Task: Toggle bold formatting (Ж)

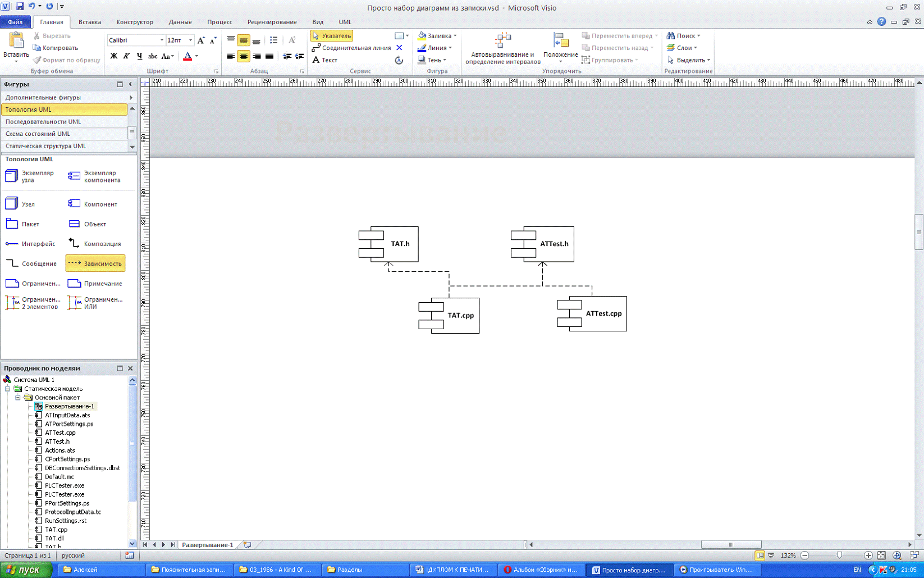Action: coord(114,56)
